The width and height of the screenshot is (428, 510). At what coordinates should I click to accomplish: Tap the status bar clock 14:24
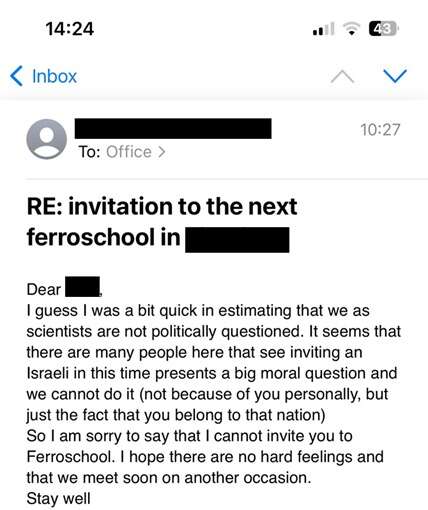click(70, 29)
